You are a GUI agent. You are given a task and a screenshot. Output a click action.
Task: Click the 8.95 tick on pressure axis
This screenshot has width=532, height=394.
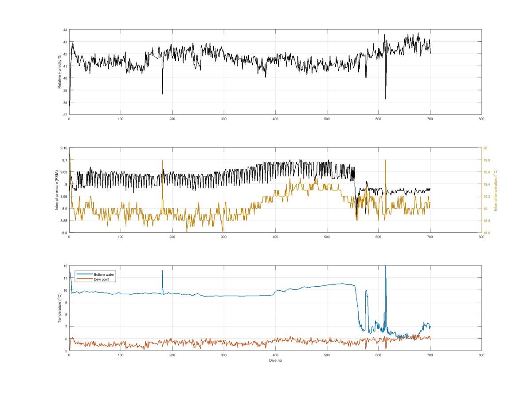[x=63, y=196]
